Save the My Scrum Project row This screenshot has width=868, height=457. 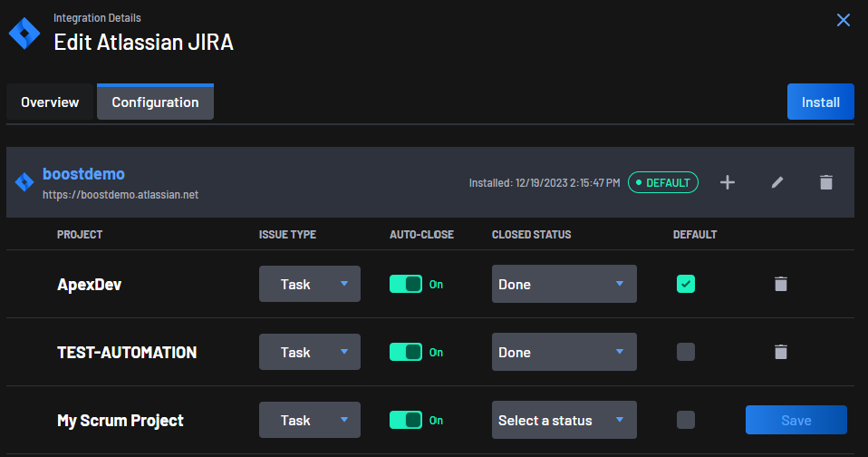click(x=796, y=420)
